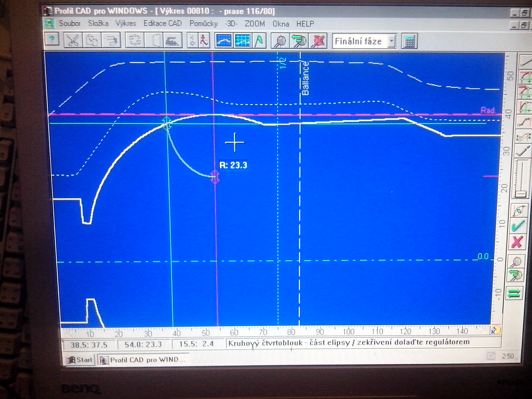Click the magnifier zoom icon in top toolbar

coord(280,41)
